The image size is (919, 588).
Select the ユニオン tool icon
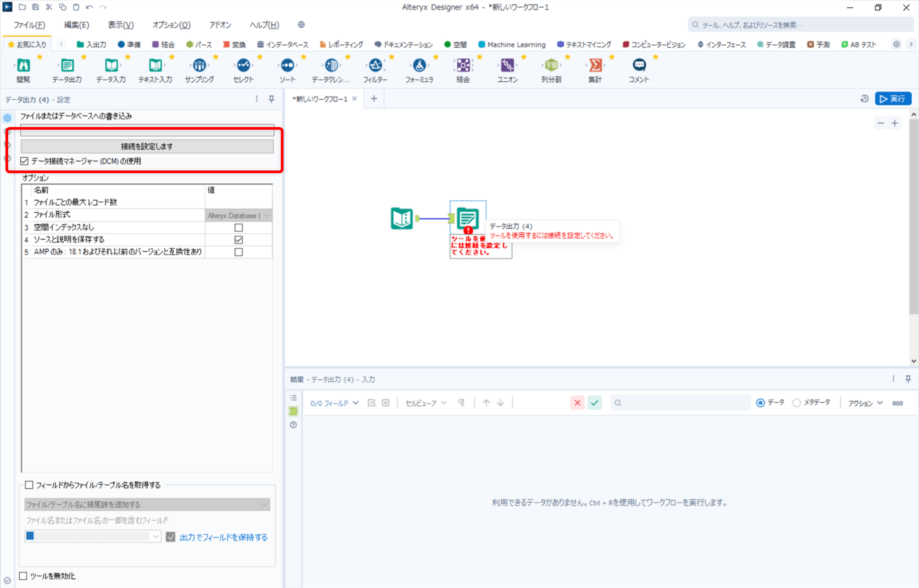point(507,66)
